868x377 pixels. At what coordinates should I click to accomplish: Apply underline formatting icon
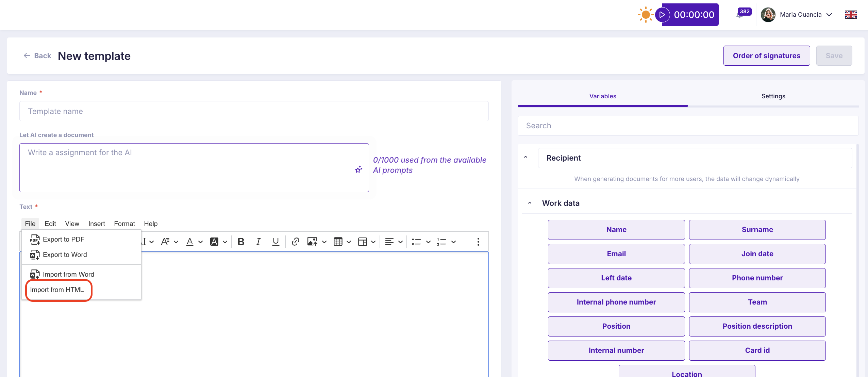(276, 242)
